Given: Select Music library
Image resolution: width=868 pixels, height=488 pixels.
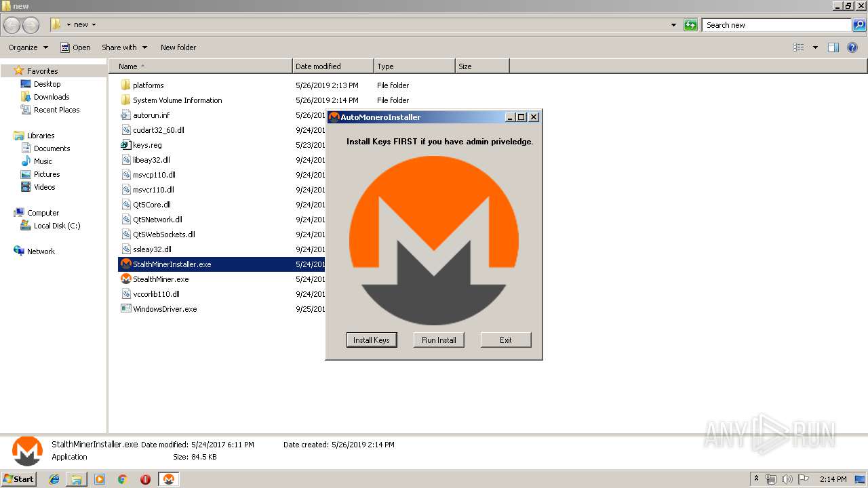Looking at the screenshot, I should (x=43, y=161).
